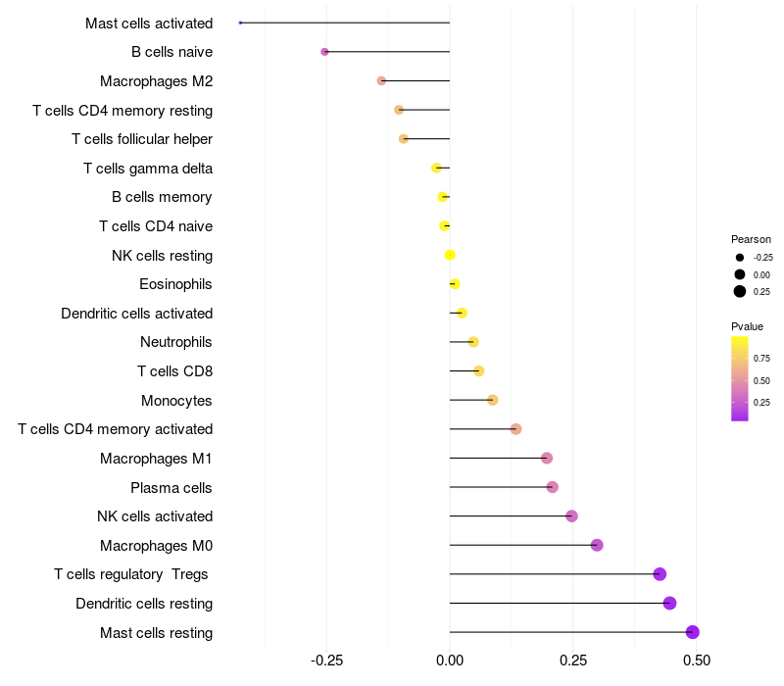Screen dimensions: 784x686
Task: Click the Pearson 0.00 legend circle
Action: [740, 274]
